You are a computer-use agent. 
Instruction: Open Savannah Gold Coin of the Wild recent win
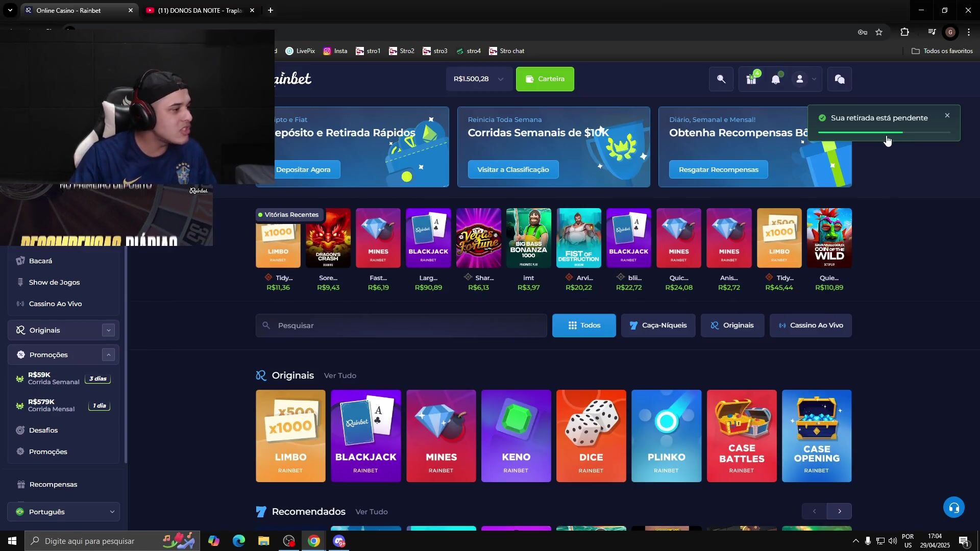829,238
